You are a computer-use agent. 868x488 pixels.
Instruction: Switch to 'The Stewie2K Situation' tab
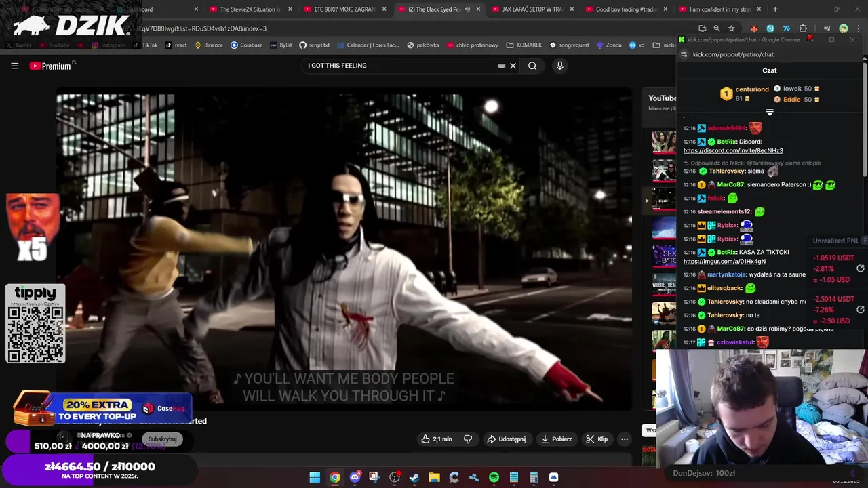pyautogui.click(x=250, y=9)
